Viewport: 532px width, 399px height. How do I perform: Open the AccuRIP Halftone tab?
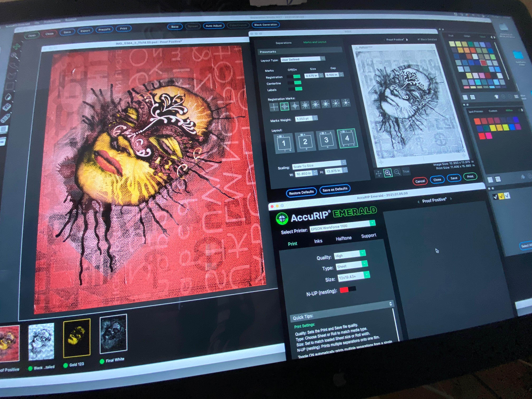point(344,238)
